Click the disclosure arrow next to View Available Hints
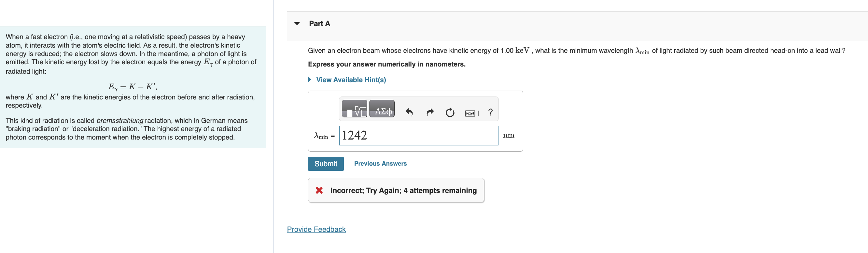The height and width of the screenshot is (253, 868). pos(309,79)
